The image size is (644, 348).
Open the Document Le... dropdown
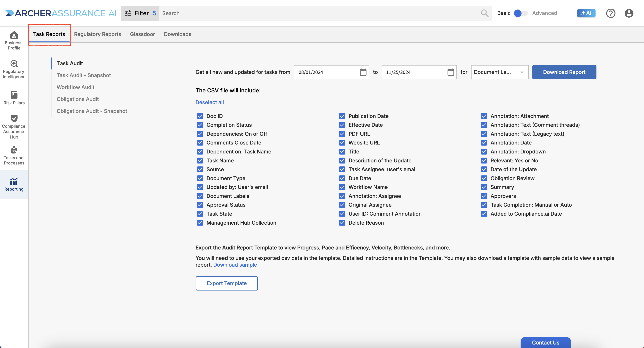click(500, 72)
